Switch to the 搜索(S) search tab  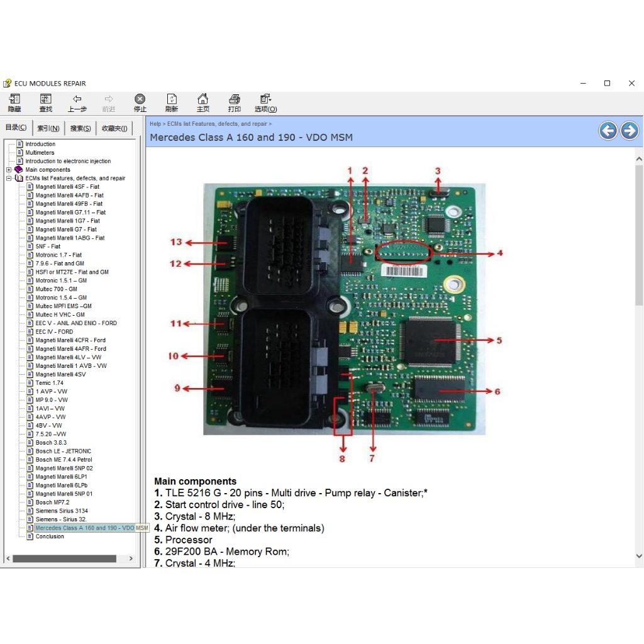click(80, 128)
